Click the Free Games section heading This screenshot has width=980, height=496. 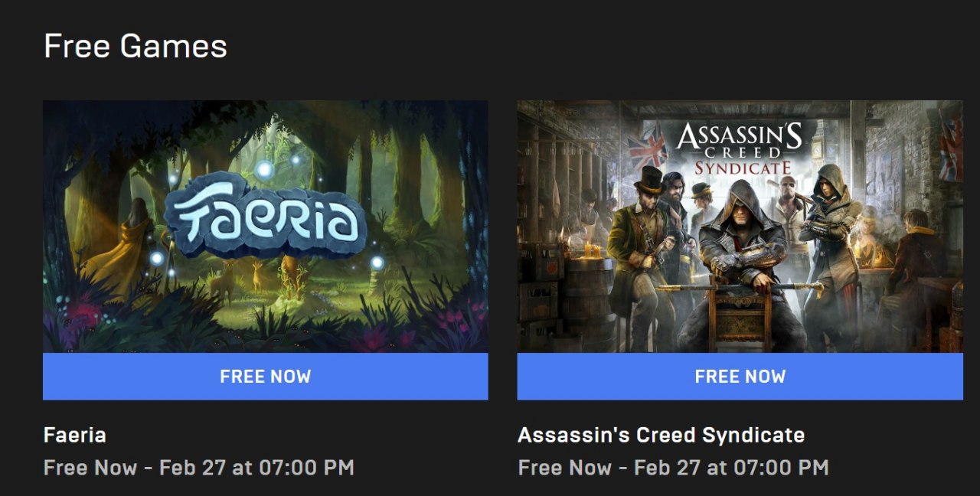pos(136,47)
